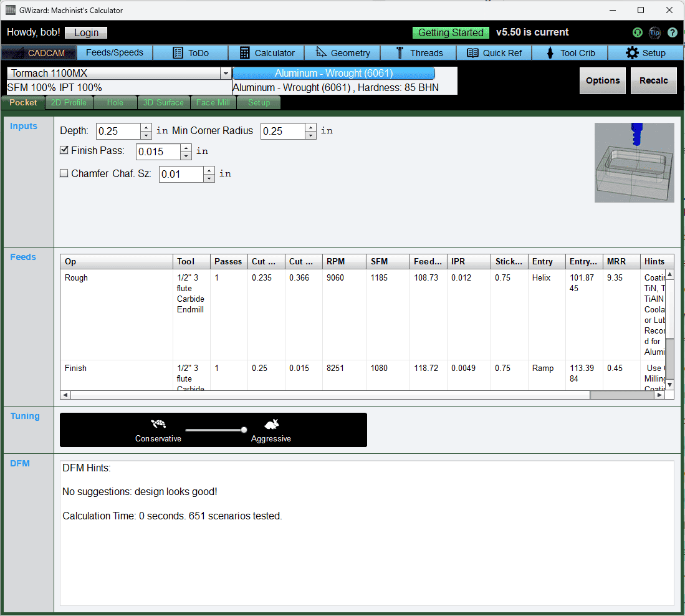Screen dimensions: 685x616
Task: Switch to the Face Mill tab
Action: pos(213,102)
